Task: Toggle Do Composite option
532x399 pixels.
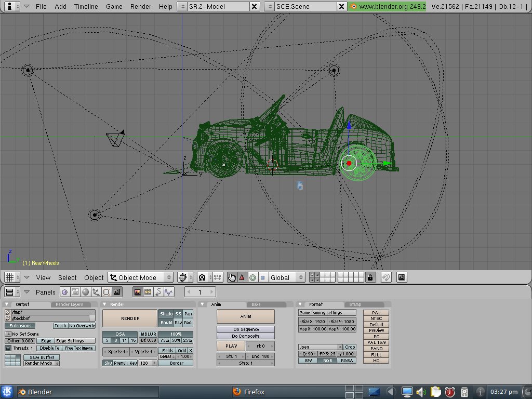Action: point(246,336)
